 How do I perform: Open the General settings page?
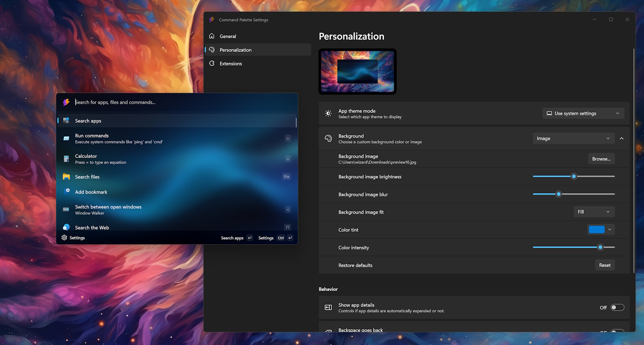click(x=228, y=36)
